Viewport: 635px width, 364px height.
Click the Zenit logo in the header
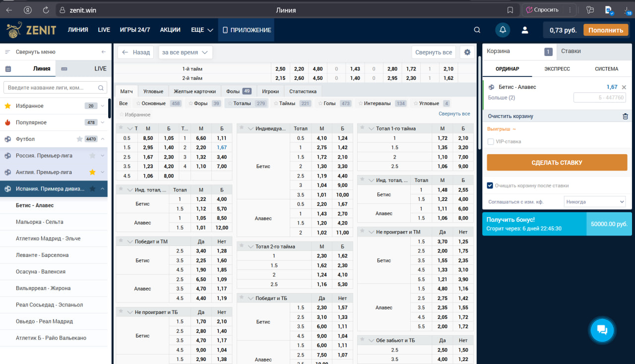(x=31, y=30)
